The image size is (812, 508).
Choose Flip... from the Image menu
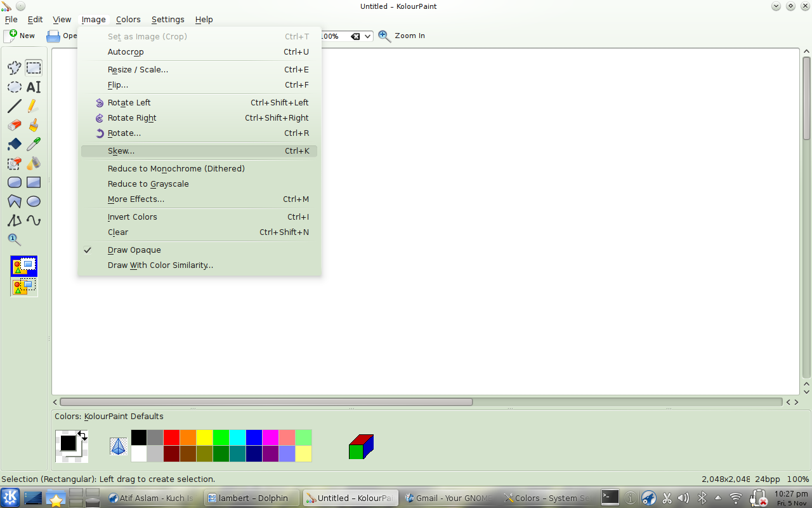pos(199,85)
